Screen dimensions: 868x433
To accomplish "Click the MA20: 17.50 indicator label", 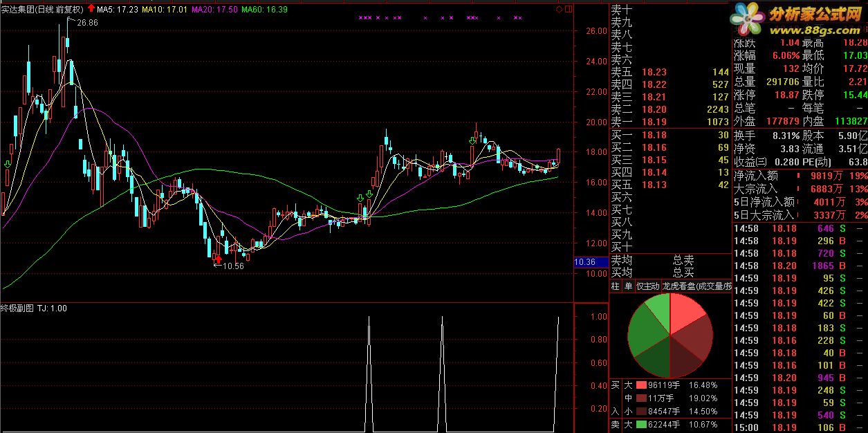I will coord(214,10).
